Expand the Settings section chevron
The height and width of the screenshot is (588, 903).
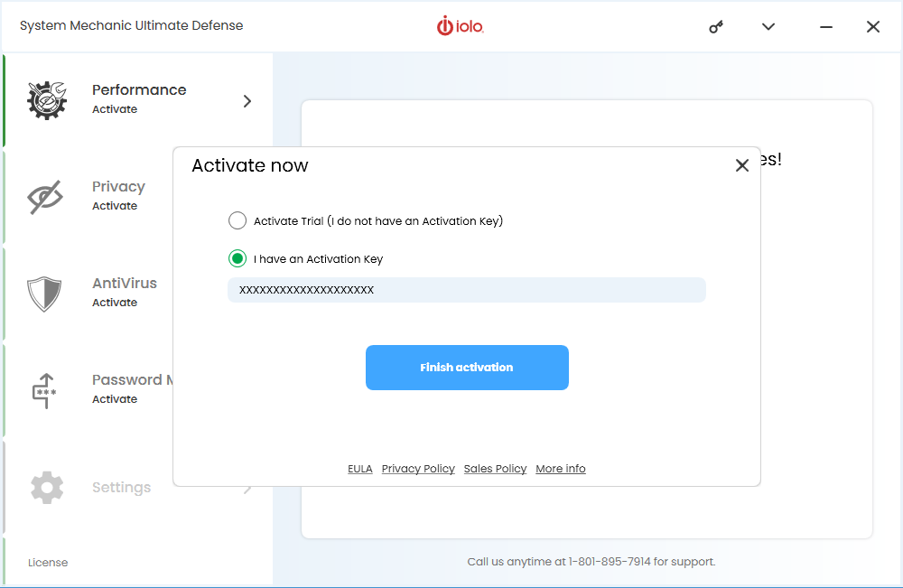247,490
